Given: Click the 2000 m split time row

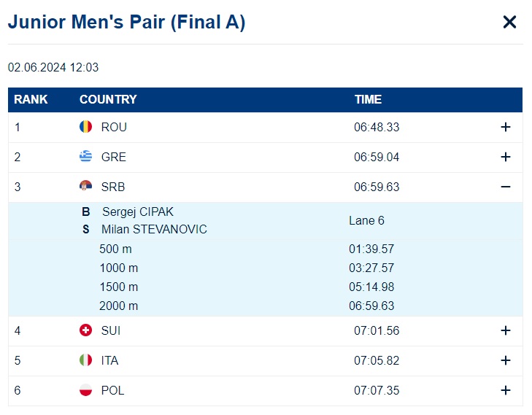Looking at the screenshot, I should (266, 306).
